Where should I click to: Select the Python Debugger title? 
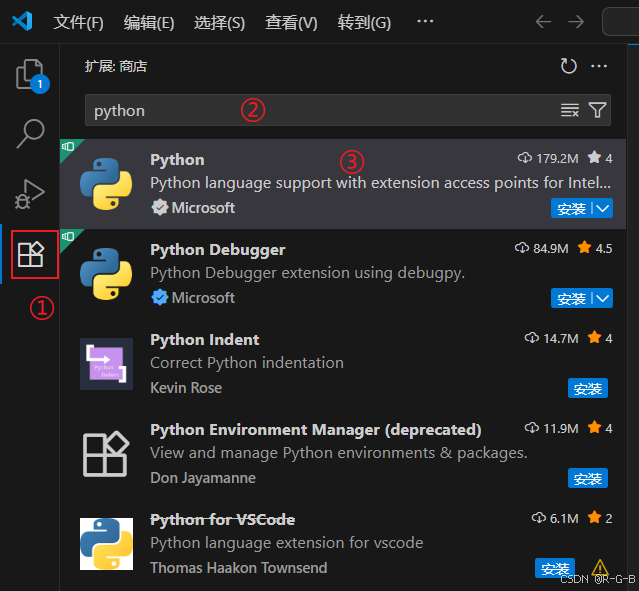218,249
